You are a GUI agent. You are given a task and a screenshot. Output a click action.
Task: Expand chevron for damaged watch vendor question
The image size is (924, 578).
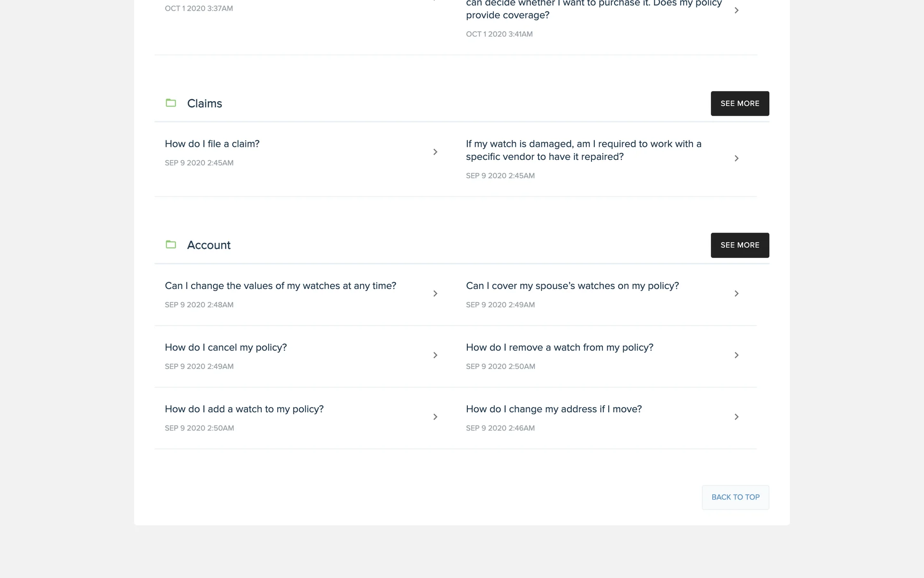coord(736,158)
